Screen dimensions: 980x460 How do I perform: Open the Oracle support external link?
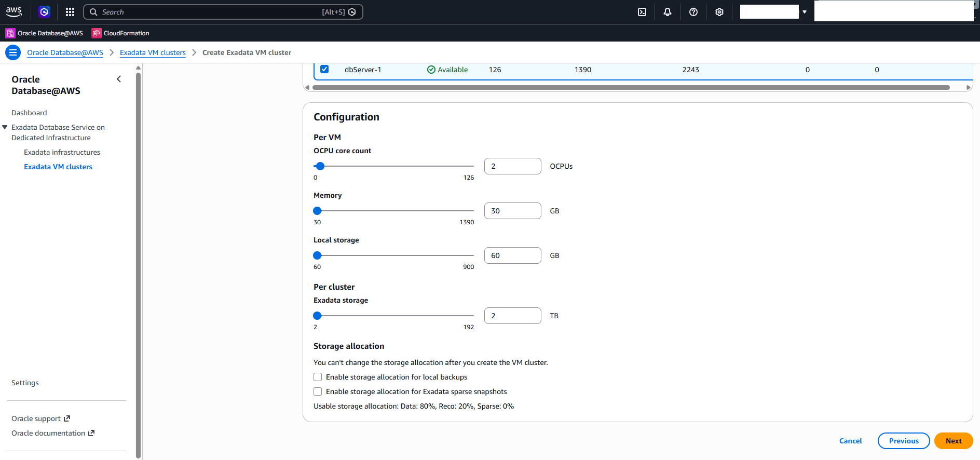pos(40,418)
